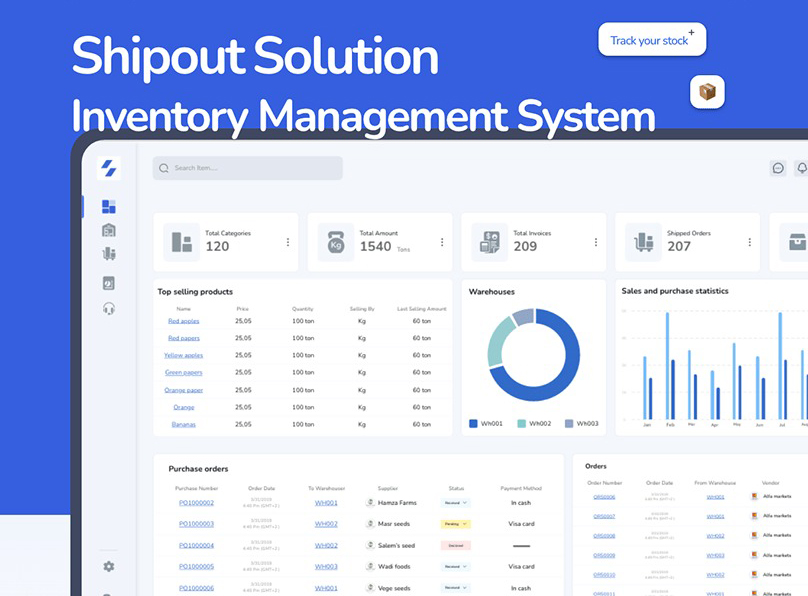Image resolution: width=808 pixels, height=596 pixels.
Task: Open the warehouse icon in the sidebar
Action: [x=109, y=230]
